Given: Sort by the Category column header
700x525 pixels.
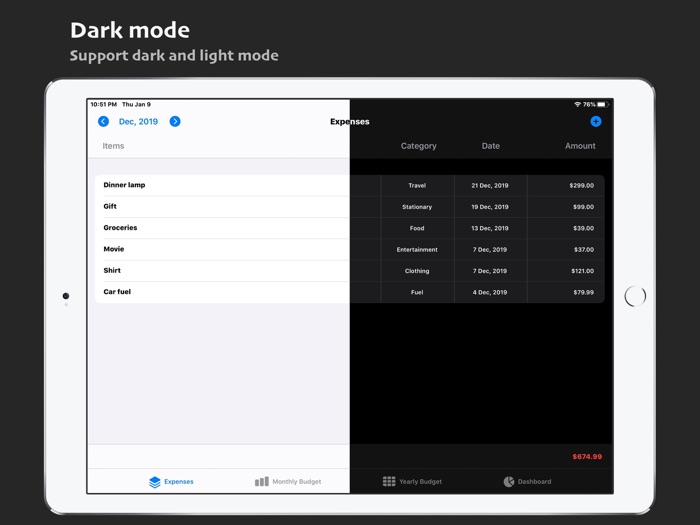Looking at the screenshot, I should point(418,146).
